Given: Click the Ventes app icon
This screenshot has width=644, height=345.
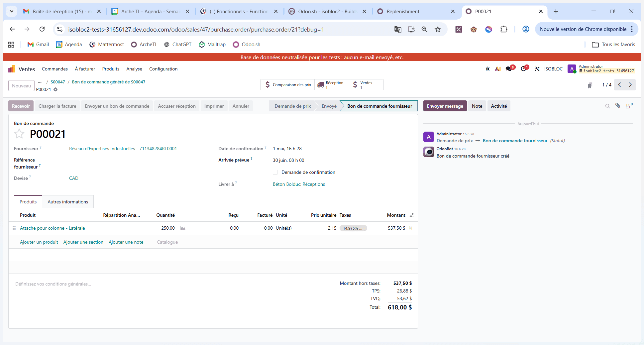Looking at the screenshot, I should [12, 69].
